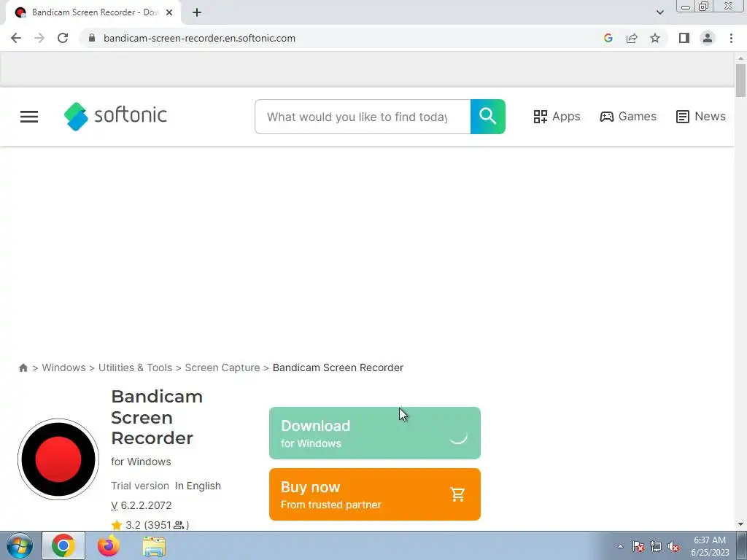Bookmark this page with the star
The width and height of the screenshot is (747, 560).
(655, 38)
